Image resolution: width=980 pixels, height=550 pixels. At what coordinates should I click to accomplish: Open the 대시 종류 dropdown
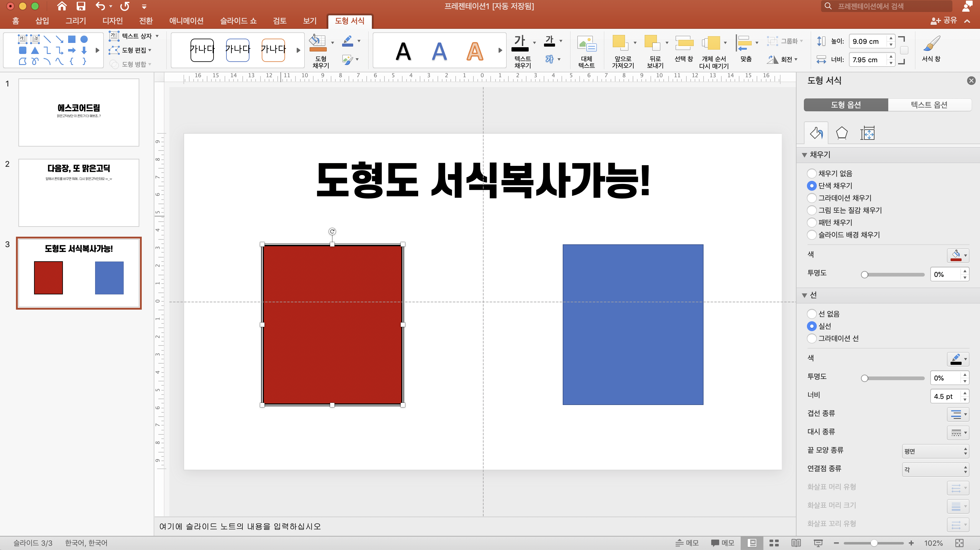pyautogui.click(x=958, y=433)
